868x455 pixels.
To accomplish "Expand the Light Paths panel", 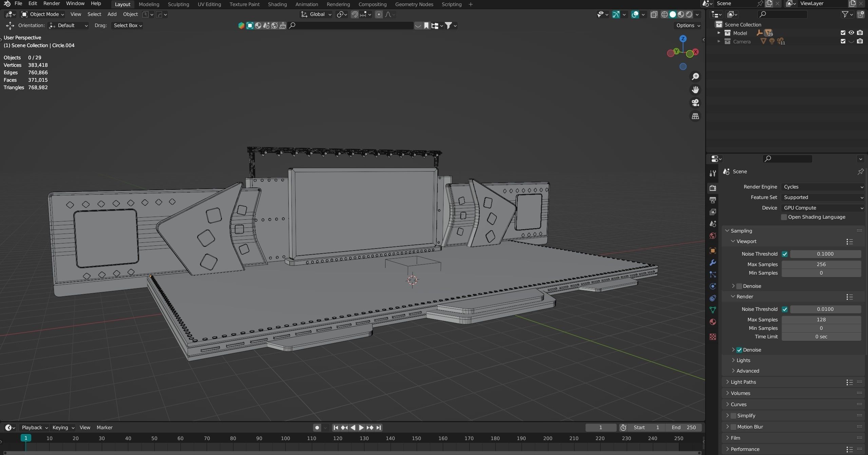I will [743, 382].
